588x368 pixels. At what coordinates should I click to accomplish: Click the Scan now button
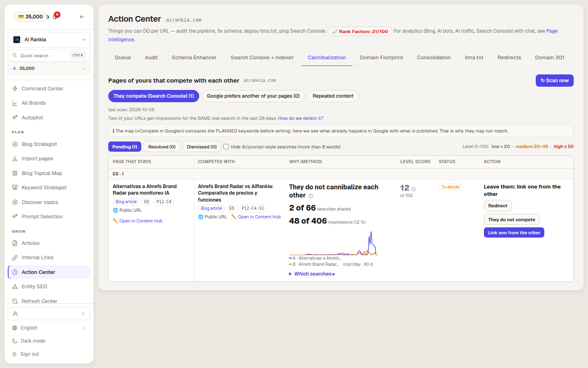pos(555,81)
